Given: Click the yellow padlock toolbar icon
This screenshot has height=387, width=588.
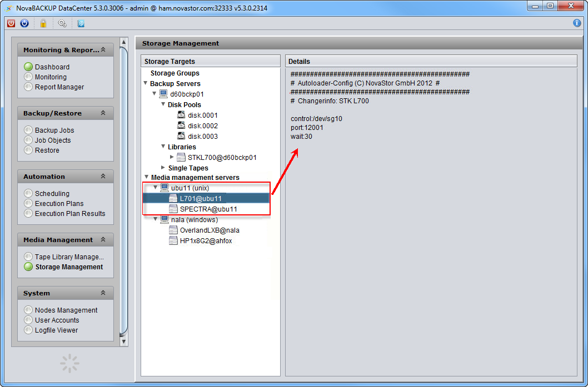Looking at the screenshot, I should coord(43,24).
